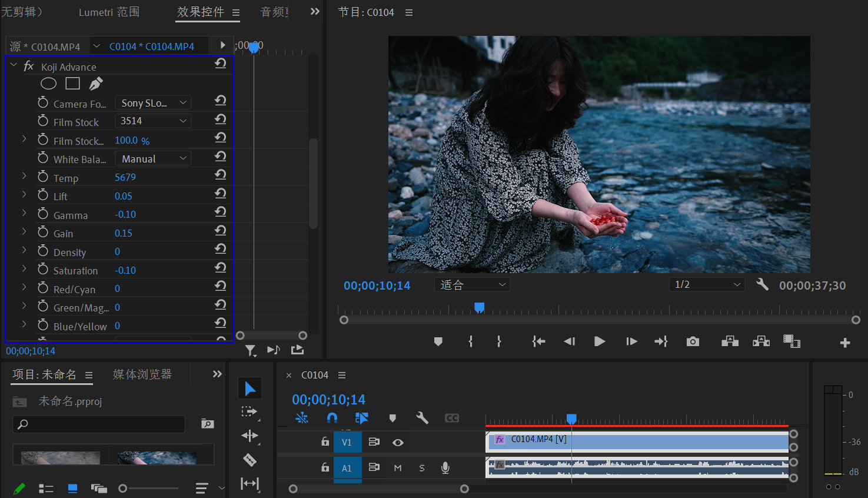Screen dimensions: 868x498
Task: Step forward one frame
Action: pyautogui.click(x=631, y=341)
